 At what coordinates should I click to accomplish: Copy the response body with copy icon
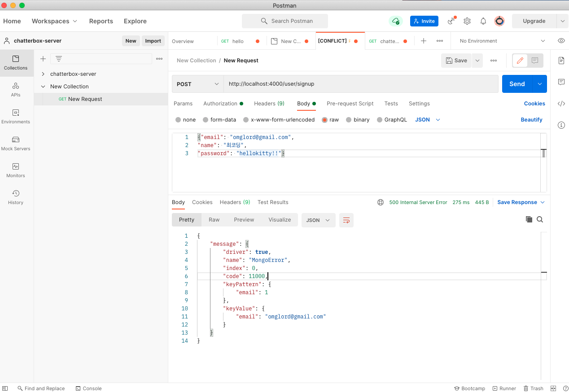coord(529,219)
